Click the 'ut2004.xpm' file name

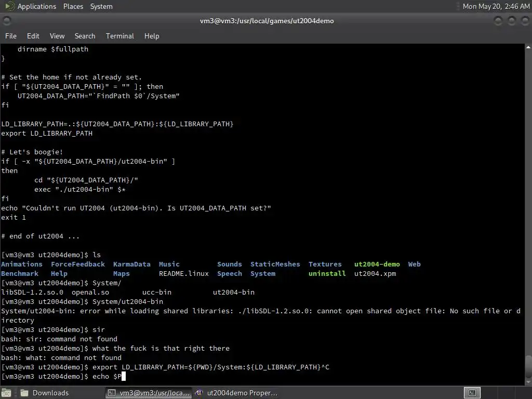tap(375, 273)
